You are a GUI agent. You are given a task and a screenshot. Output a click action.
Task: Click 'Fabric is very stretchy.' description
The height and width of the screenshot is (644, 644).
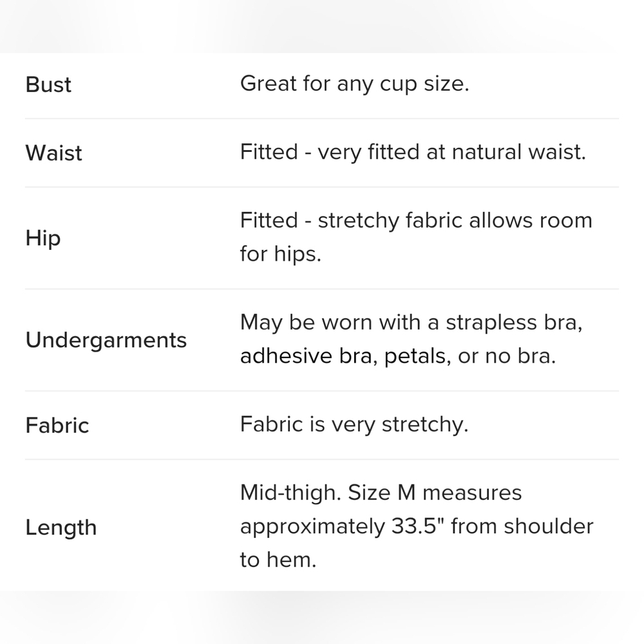(x=354, y=424)
